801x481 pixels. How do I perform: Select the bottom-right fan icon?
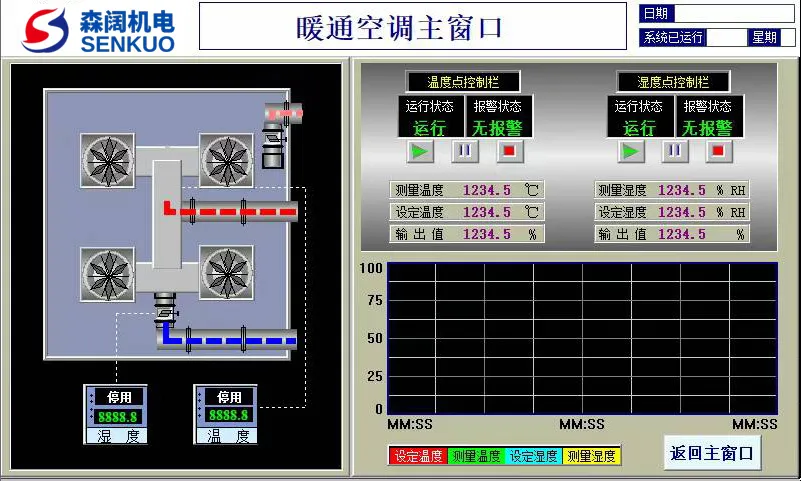click(227, 274)
